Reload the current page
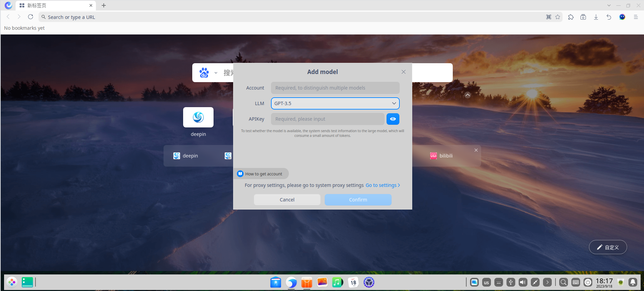The image size is (644, 291). tap(30, 17)
